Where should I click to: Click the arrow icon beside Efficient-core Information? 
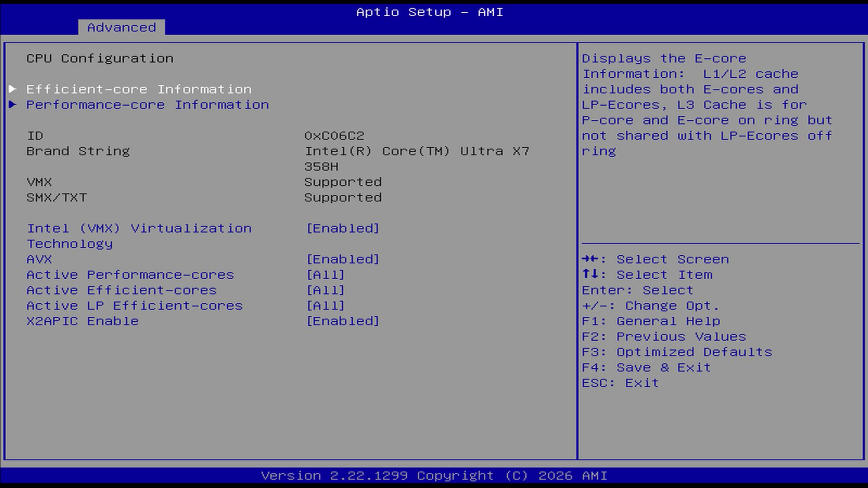tap(13, 89)
